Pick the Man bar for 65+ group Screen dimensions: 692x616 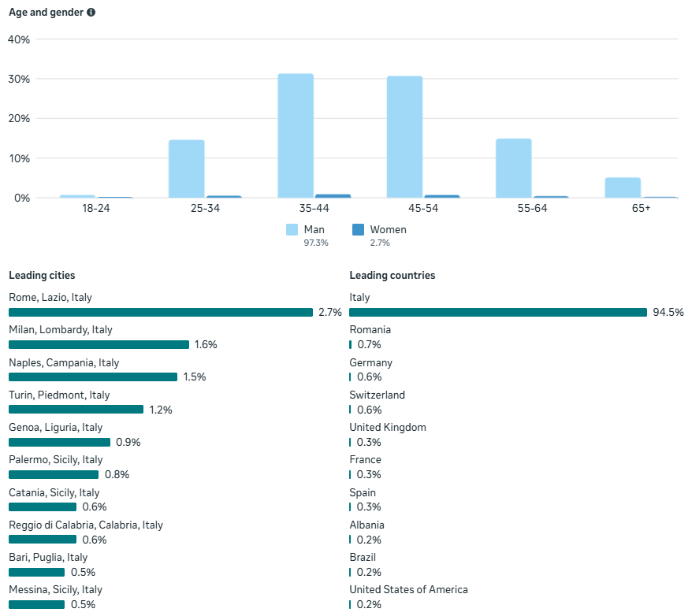pos(623,187)
